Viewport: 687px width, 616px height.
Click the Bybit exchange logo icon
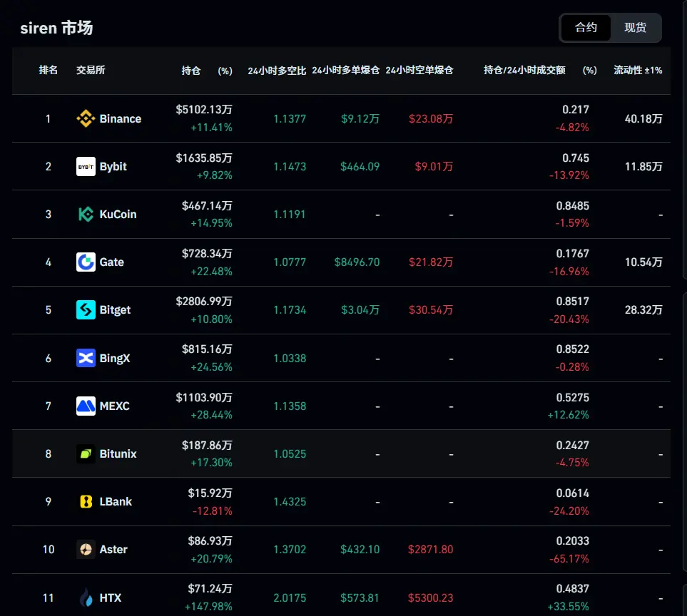[86, 166]
